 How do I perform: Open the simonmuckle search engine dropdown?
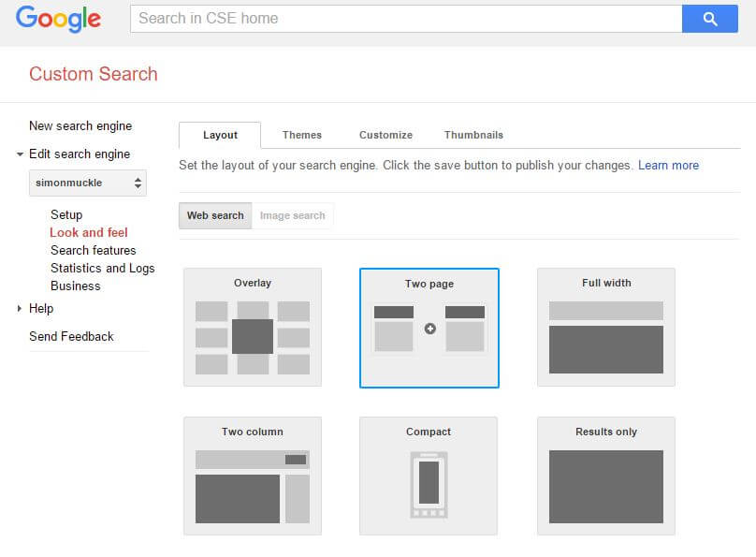coord(87,183)
